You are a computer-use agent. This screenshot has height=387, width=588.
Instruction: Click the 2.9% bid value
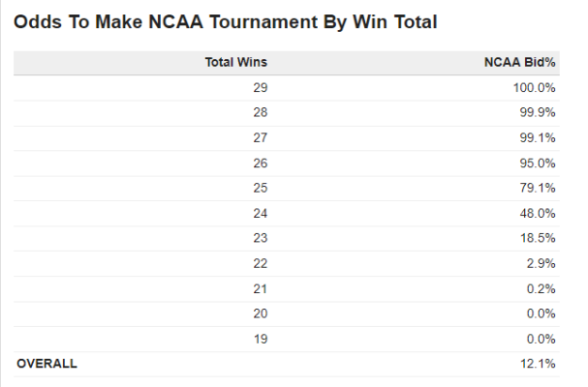tap(541, 264)
